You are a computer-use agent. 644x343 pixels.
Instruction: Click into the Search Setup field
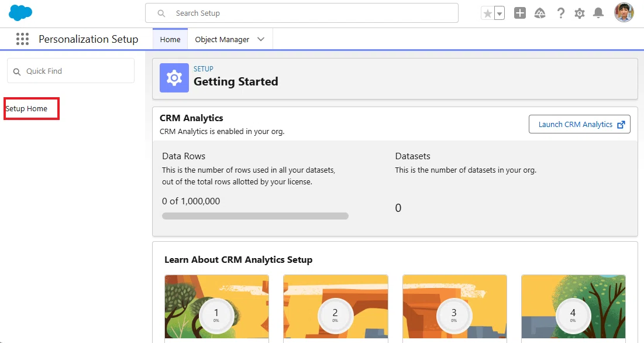coord(302,13)
